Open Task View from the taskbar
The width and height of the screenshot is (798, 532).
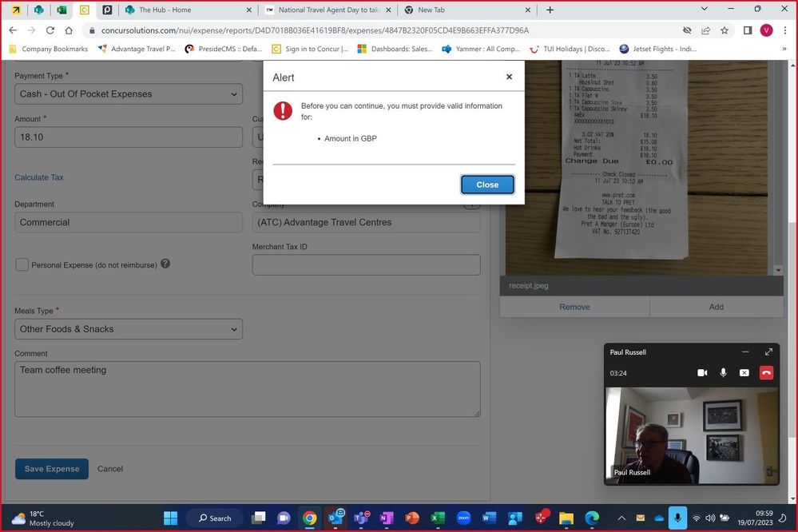(259, 518)
